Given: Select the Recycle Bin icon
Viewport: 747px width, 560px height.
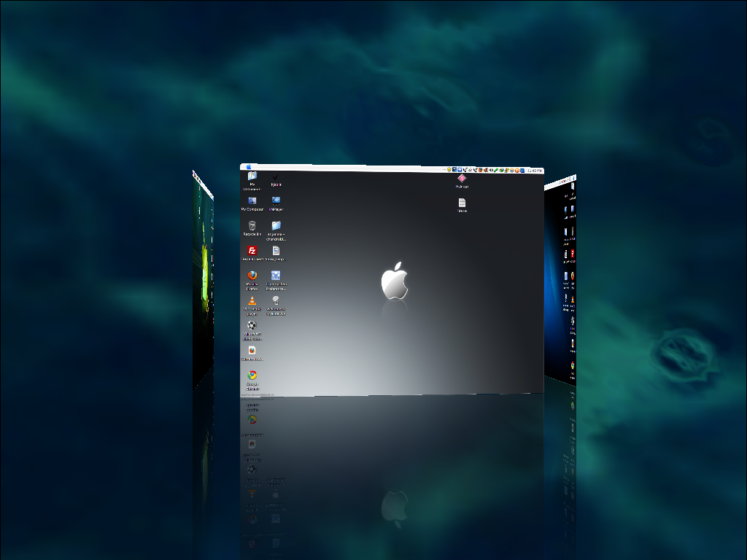Looking at the screenshot, I should point(252,225).
